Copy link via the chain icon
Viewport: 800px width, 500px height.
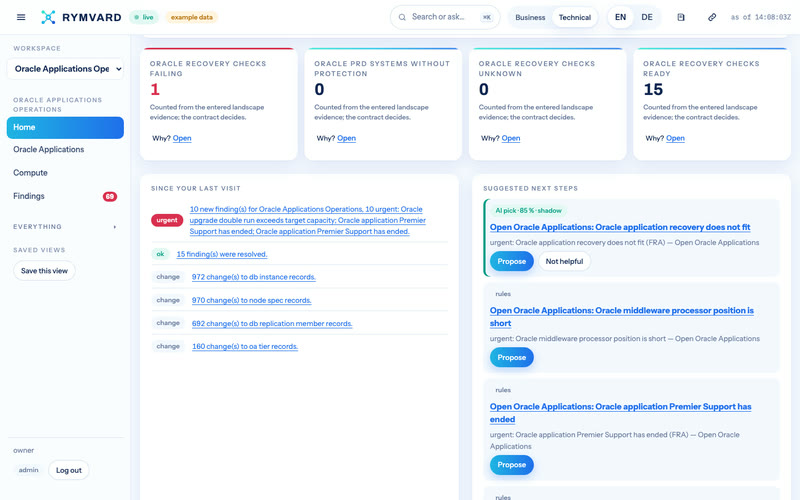point(712,17)
